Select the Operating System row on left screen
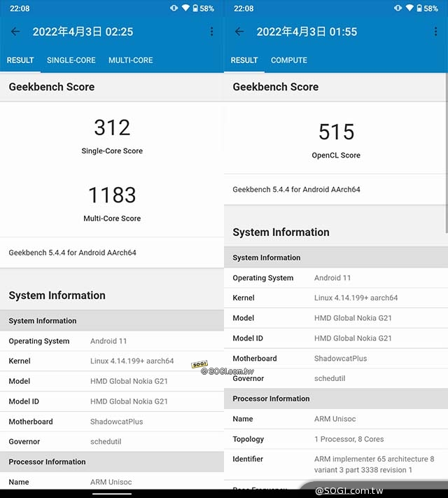This screenshot has height=498, width=448. [112, 341]
